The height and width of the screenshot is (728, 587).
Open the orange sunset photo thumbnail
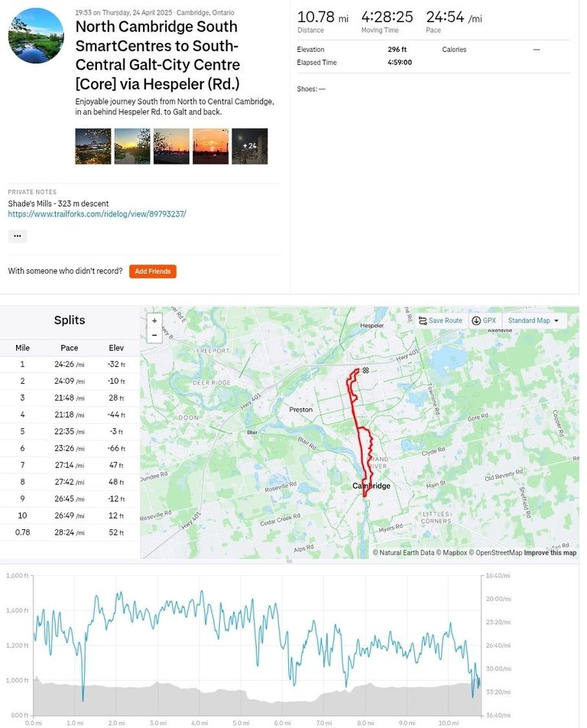[211, 146]
